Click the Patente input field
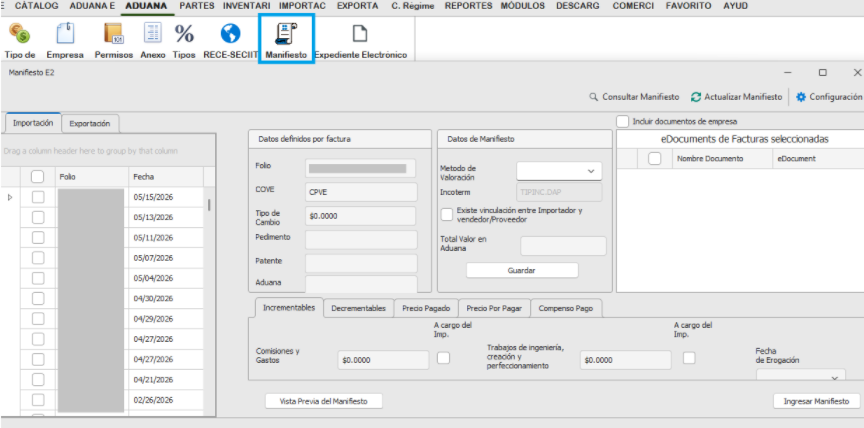This screenshot has height=428, width=864. [x=361, y=263]
